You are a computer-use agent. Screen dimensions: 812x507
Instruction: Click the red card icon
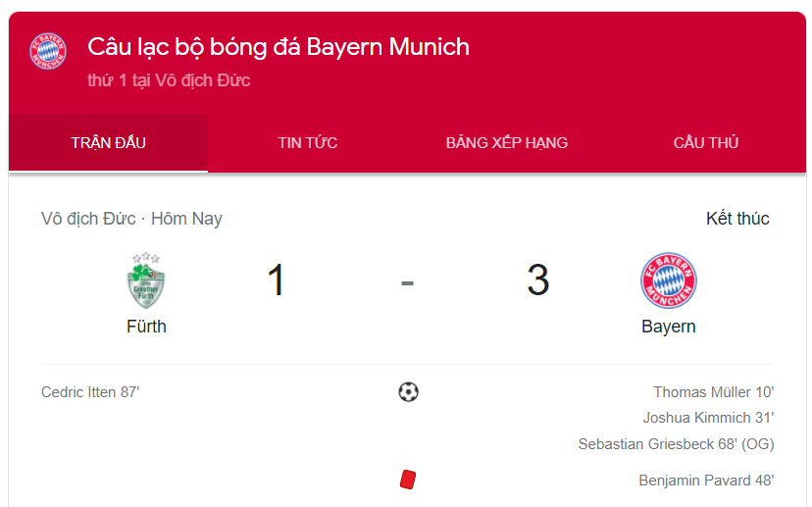tap(408, 479)
